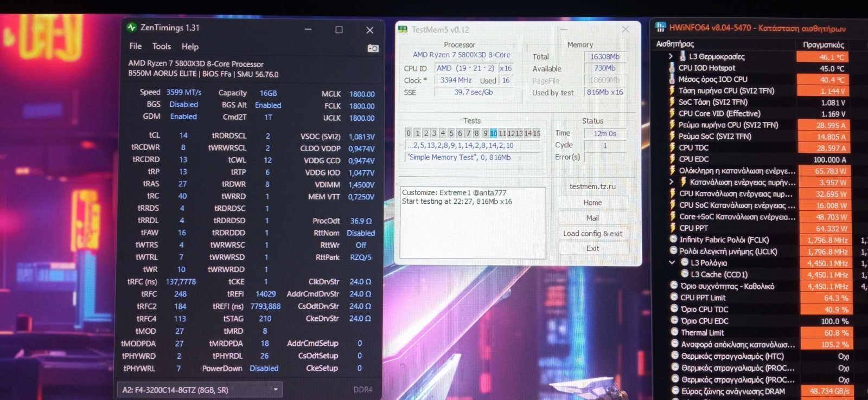868x400 pixels.
Task: Click thermometer icon beside CPU IOD Hotspot
Action: (x=672, y=68)
